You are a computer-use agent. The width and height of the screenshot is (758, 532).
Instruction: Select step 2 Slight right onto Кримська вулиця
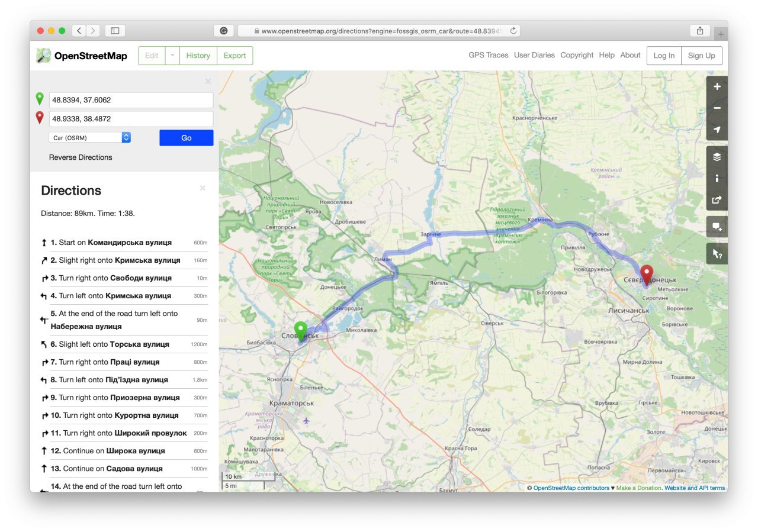pyautogui.click(x=124, y=260)
